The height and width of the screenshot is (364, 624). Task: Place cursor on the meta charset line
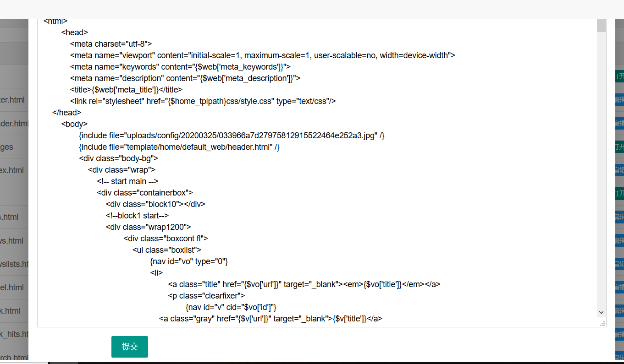pos(110,44)
